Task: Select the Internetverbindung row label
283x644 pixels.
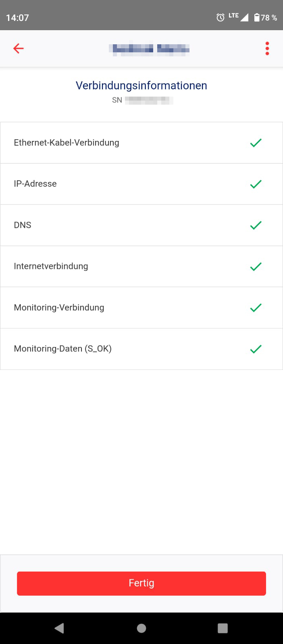Action: click(x=51, y=266)
